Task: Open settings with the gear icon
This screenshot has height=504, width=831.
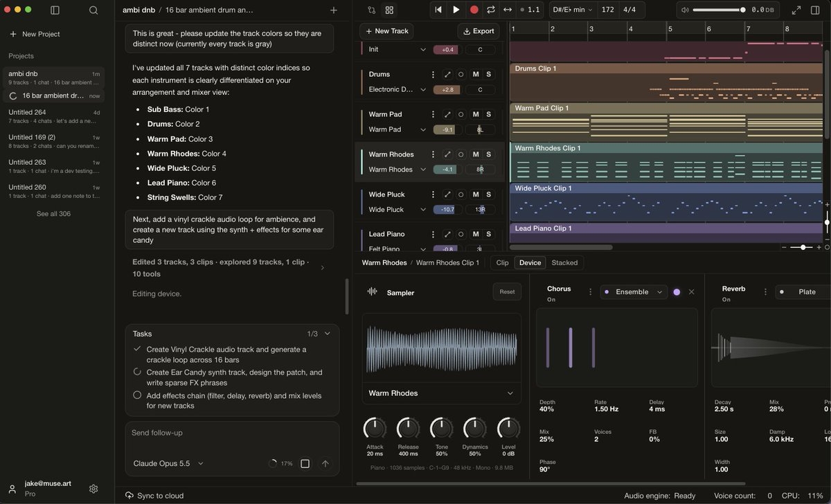Action: point(93,489)
